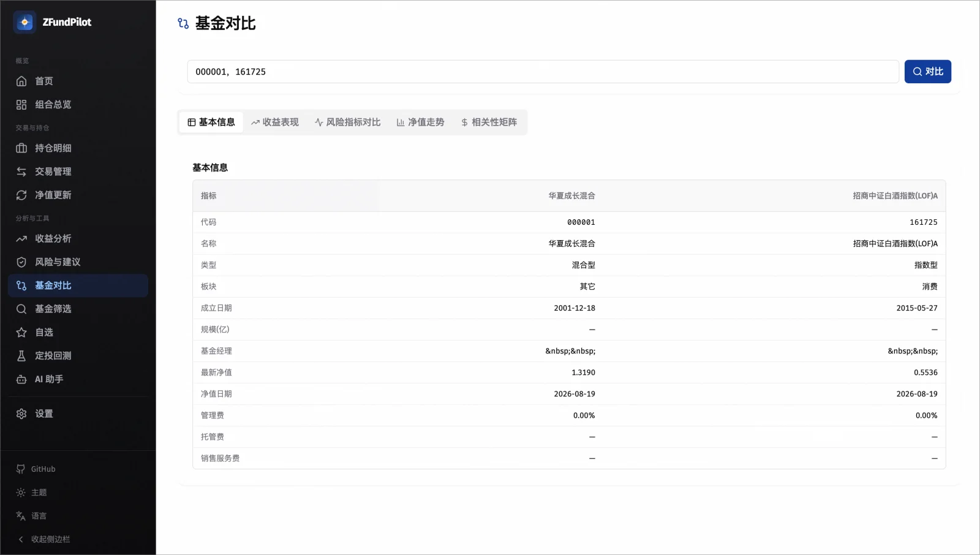The height and width of the screenshot is (555, 980).
Task: Open 净值更新 page
Action: click(78, 195)
